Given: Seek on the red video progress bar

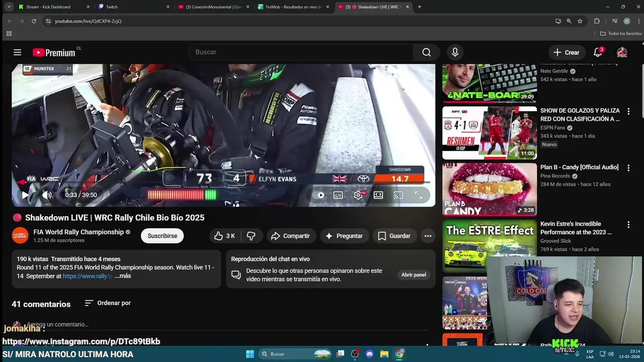Looking at the screenshot, I should 223,183.
